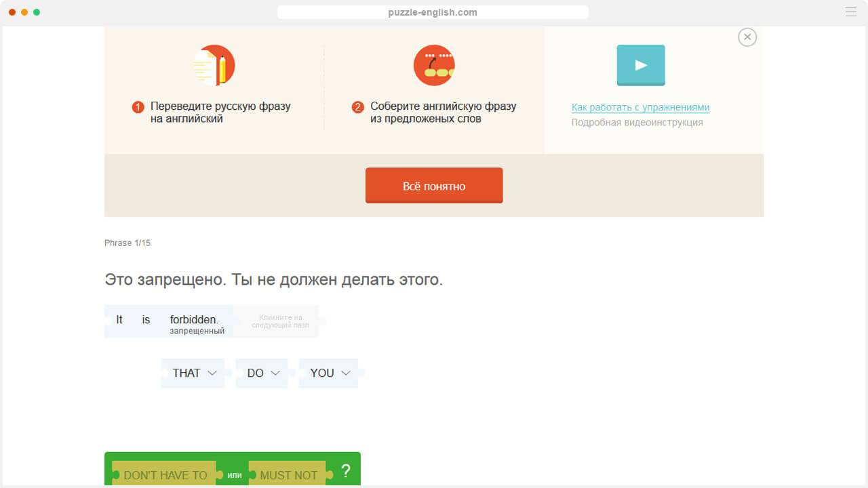Click the empty next puzzle slot
Screen dimensions: 868x488
277,321
